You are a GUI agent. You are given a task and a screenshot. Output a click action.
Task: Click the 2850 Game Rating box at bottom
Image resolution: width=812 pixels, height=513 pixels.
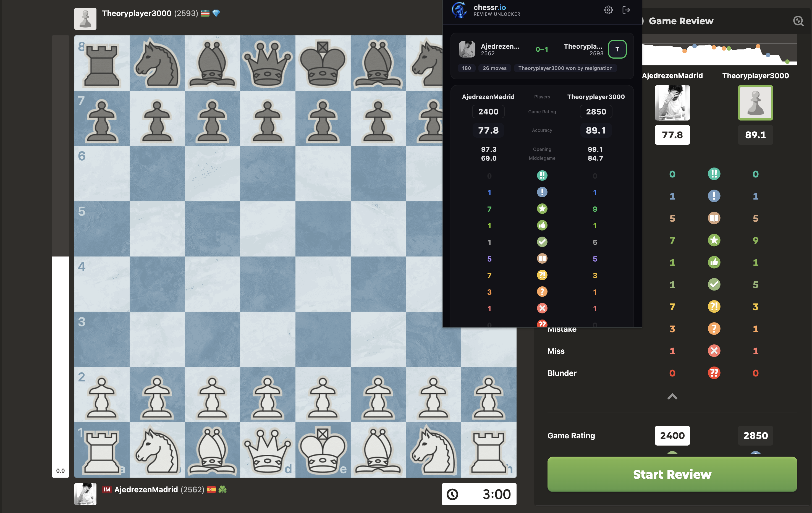(755, 436)
